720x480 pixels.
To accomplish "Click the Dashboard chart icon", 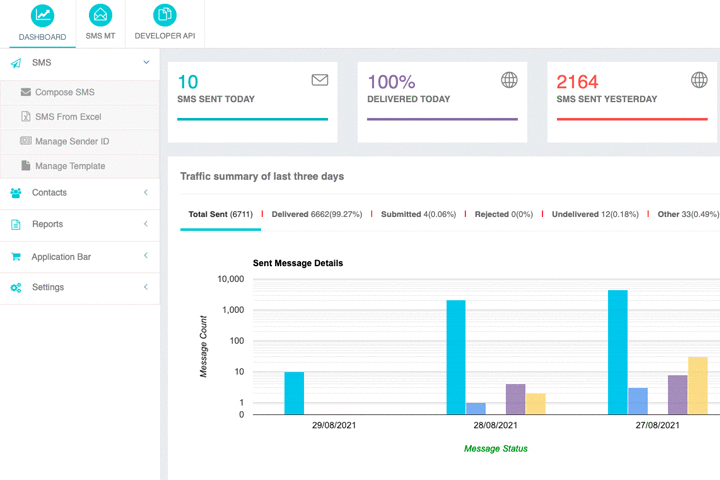I will [42, 15].
